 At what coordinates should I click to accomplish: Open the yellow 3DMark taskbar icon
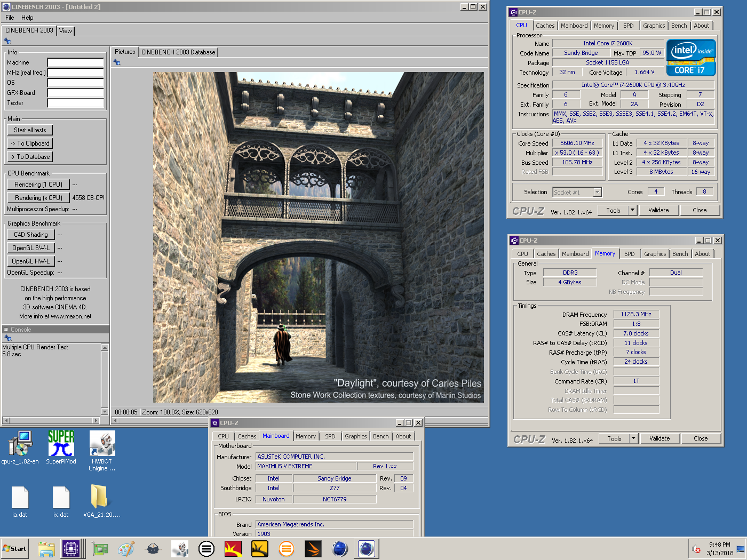coord(260,549)
